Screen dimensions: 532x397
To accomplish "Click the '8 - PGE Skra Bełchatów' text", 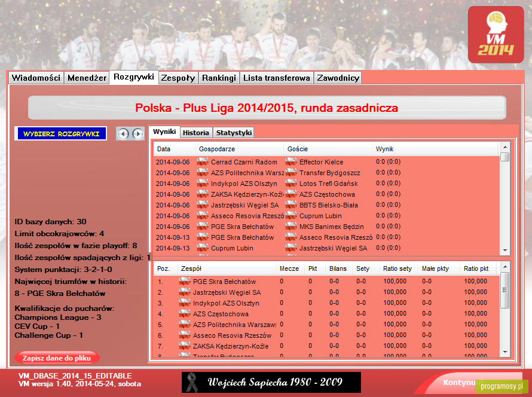I will coord(60,294).
